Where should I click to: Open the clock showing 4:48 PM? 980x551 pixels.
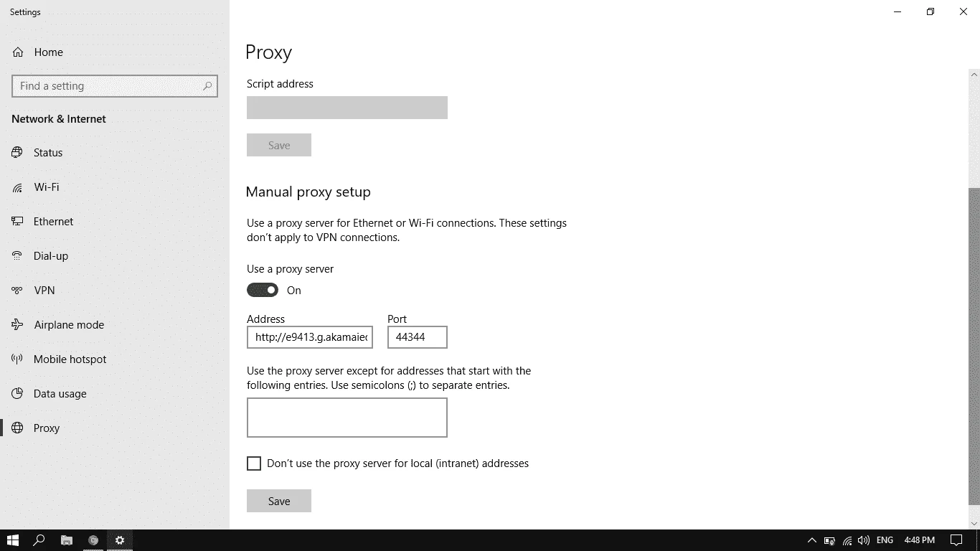pyautogui.click(x=920, y=540)
